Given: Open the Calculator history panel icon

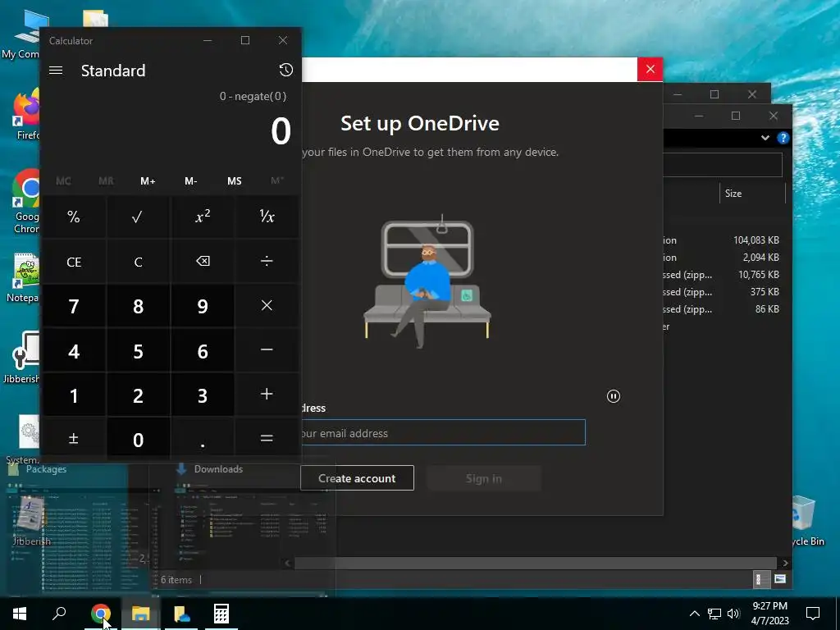Looking at the screenshot, I should pyautogui.click(x=286, y=71).
